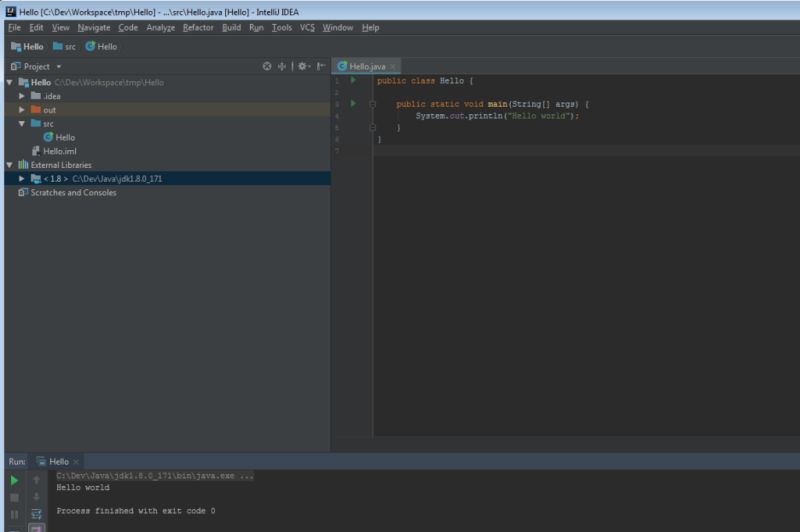Open the Code menu
Viewport: 800px width, 532px height.
point(128,28)
